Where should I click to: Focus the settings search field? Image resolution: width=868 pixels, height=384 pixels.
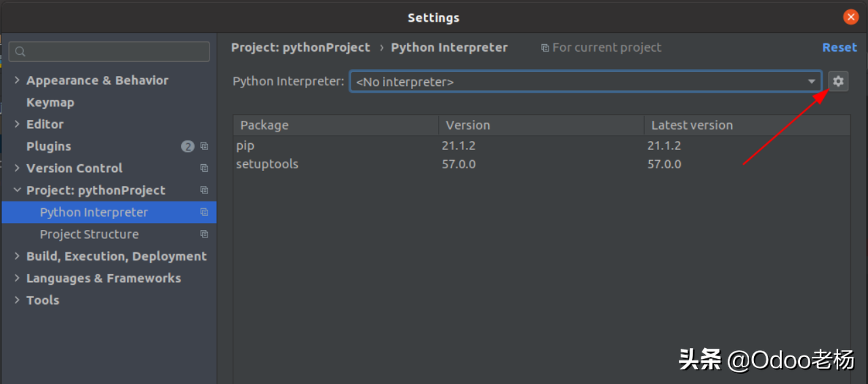[109, 52]
